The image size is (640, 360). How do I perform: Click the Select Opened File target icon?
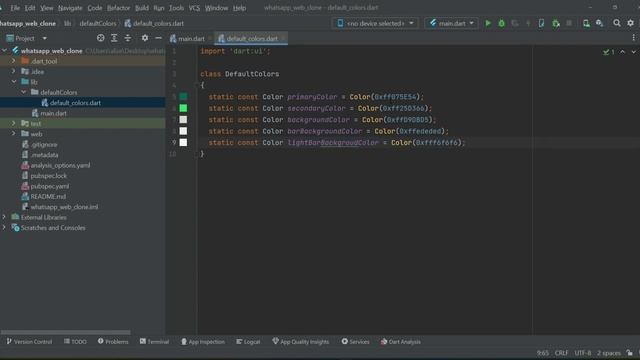click(100, 38)
